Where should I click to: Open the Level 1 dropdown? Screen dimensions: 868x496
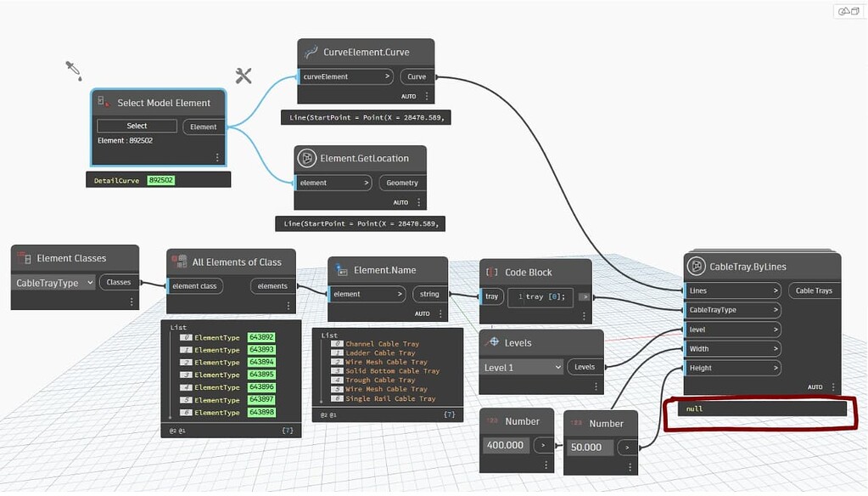coord(520,367)
